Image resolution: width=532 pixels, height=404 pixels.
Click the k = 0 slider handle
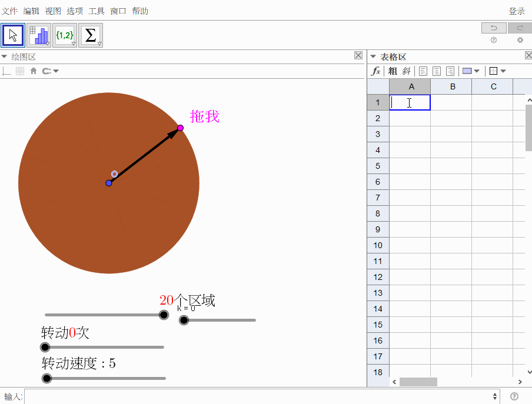184,320
